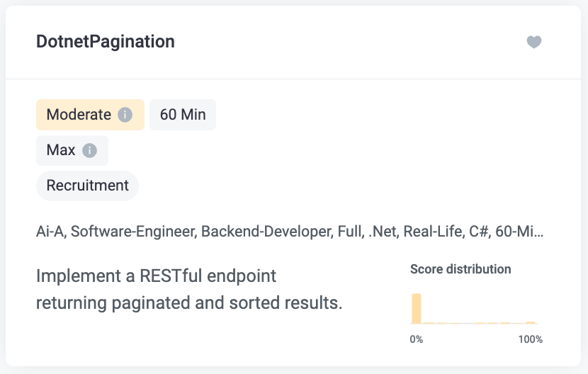Open the info icon beside Moderate

[x=125, y=115]
